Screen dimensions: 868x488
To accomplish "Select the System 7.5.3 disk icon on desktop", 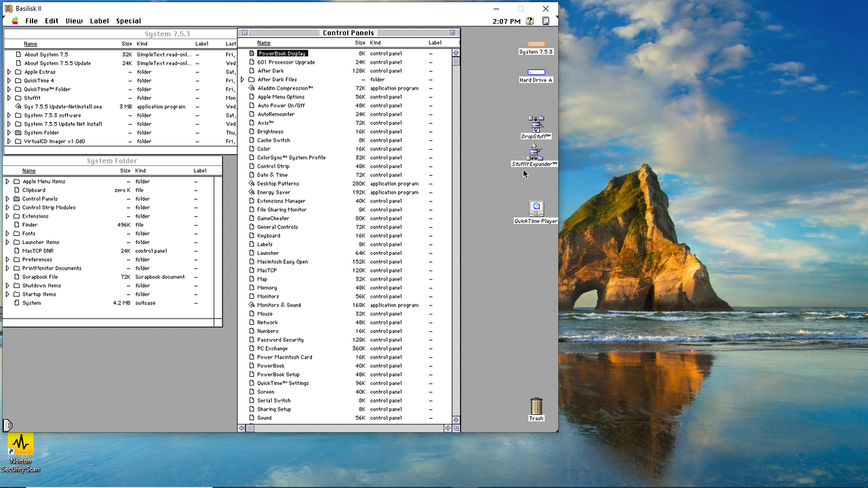I will 536,44.
